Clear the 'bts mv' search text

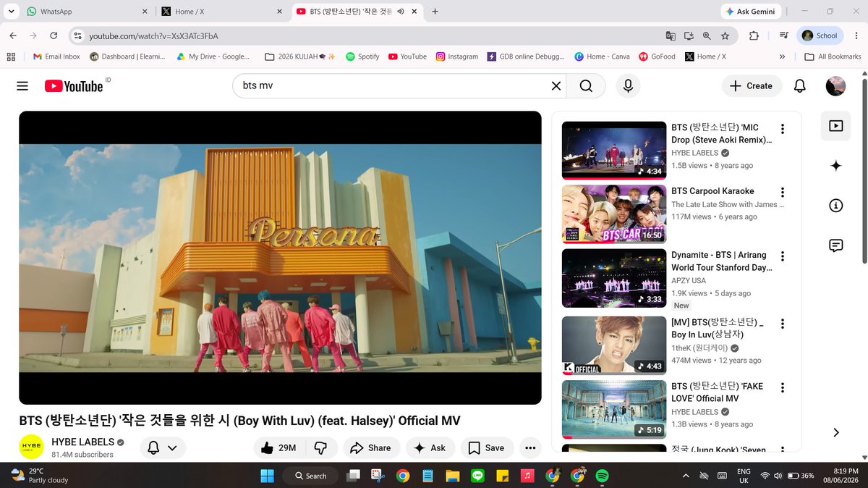[556, 85]
